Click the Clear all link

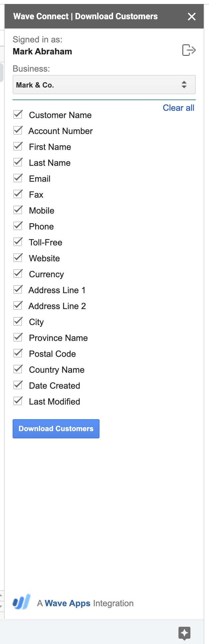click(178, 108)
